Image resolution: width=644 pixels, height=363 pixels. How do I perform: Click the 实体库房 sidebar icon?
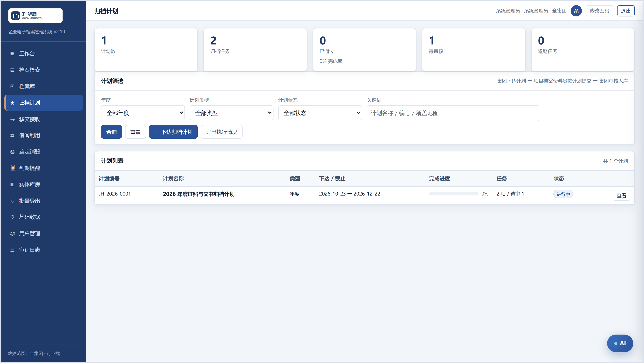pos(12,185)
